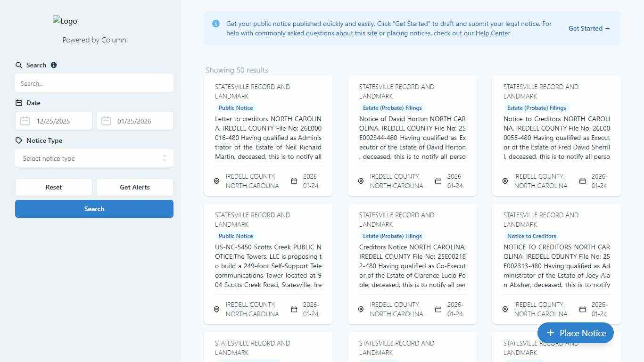This screenshot has width=644, height=362.
Task: Click the magnifier icon beside Search label
Action: click(x=19, y=65)
